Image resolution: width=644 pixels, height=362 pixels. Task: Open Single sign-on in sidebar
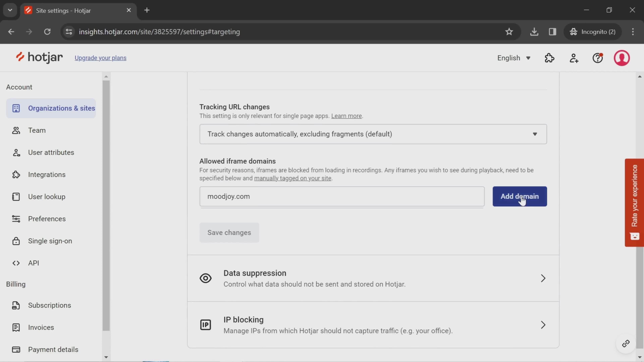point(51,241)
